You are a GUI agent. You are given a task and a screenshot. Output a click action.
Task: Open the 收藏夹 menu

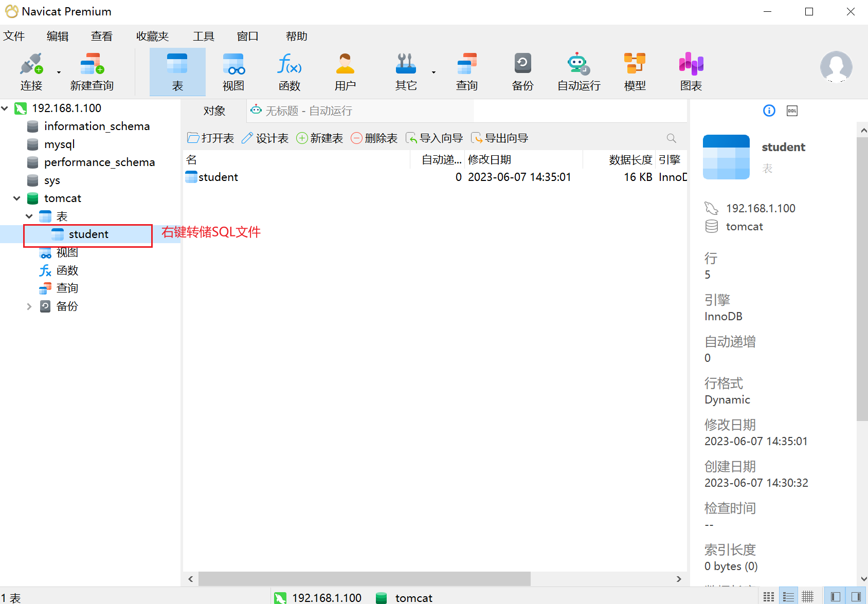coord(153,36)
